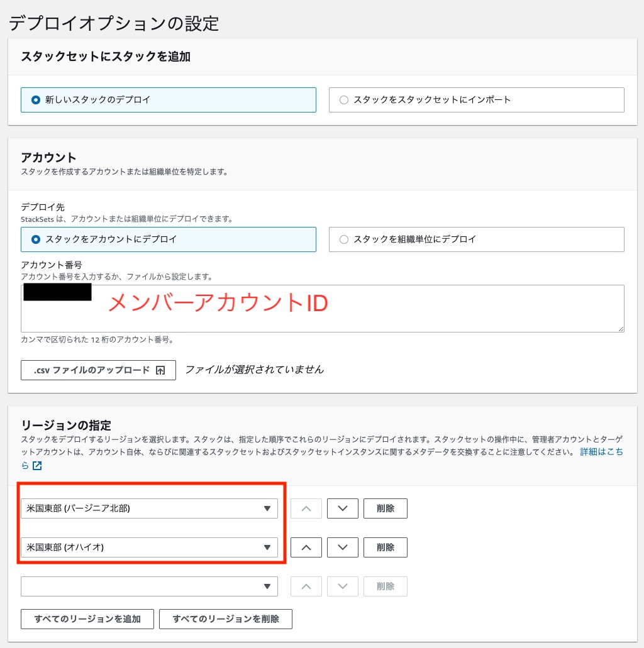The image size is (644, 648).
Task: Click the デプロイオプションの設定 heading
Action: pyautogui.click(x=113, y=23)
